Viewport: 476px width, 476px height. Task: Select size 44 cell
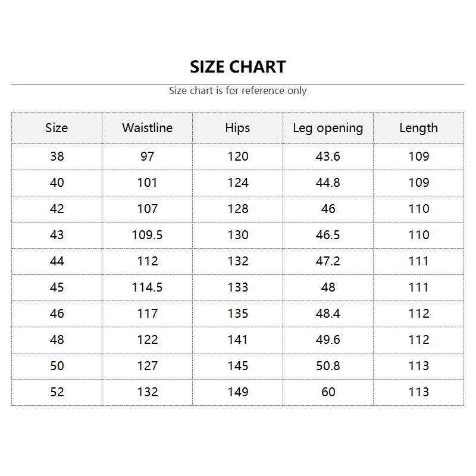[57, 261]
